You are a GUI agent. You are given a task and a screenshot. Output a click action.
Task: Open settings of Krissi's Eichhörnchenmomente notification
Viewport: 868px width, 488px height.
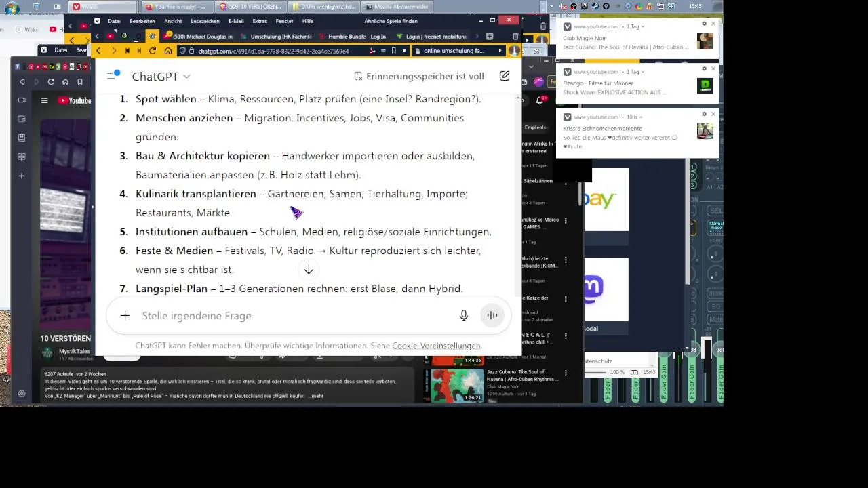coord(704,114)
